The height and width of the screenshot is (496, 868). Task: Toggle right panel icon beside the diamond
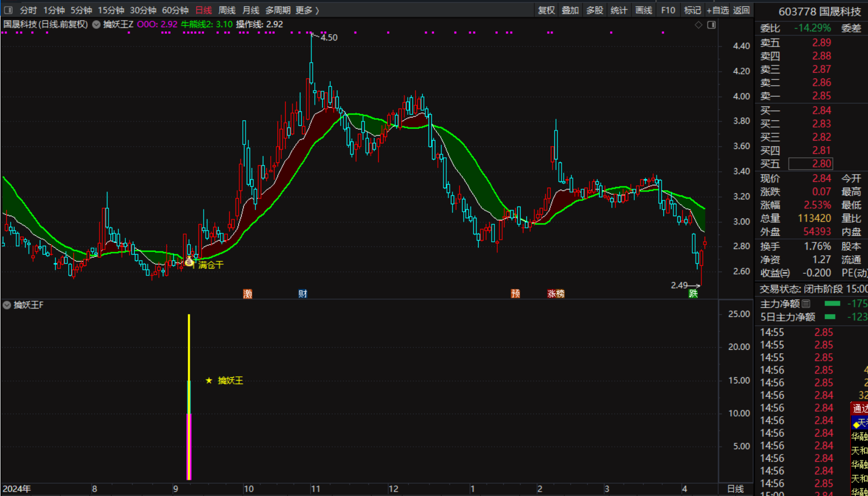tap(711, 25)
